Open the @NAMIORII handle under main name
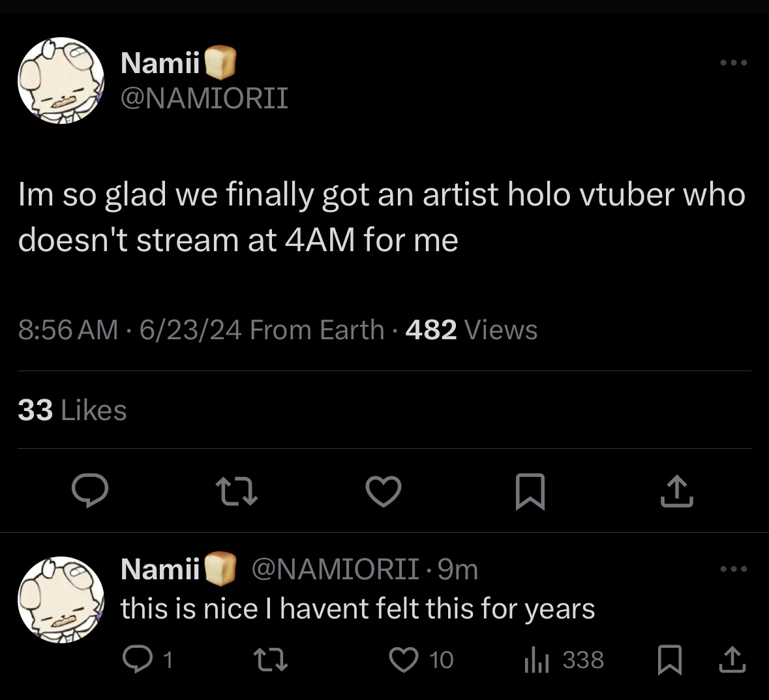 pos(204,99)
